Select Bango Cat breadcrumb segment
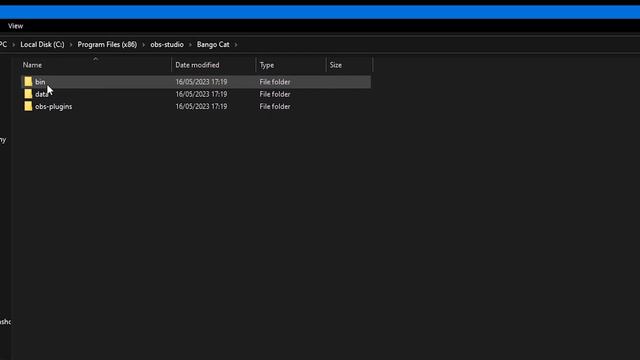The image size is (640, 360). pyautogui.click(x=213, y=44)
